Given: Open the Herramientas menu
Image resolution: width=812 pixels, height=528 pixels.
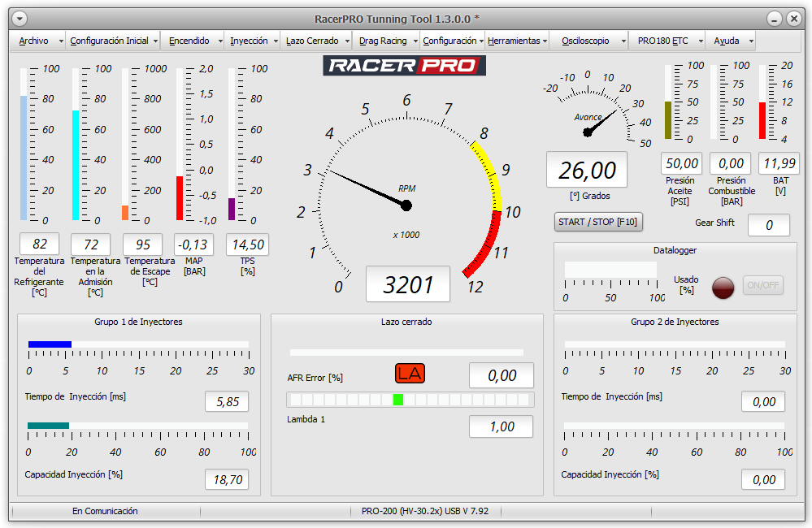Looking at the screenshot, I should pos(514,41).
